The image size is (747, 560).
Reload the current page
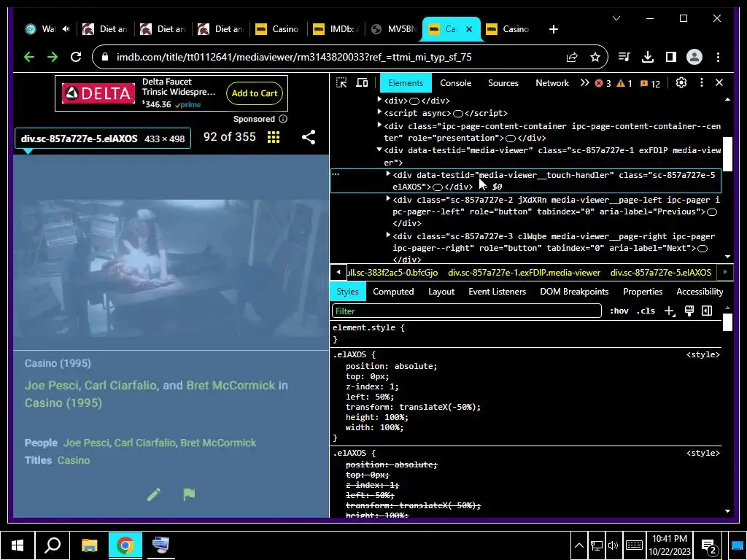point(76,57)
